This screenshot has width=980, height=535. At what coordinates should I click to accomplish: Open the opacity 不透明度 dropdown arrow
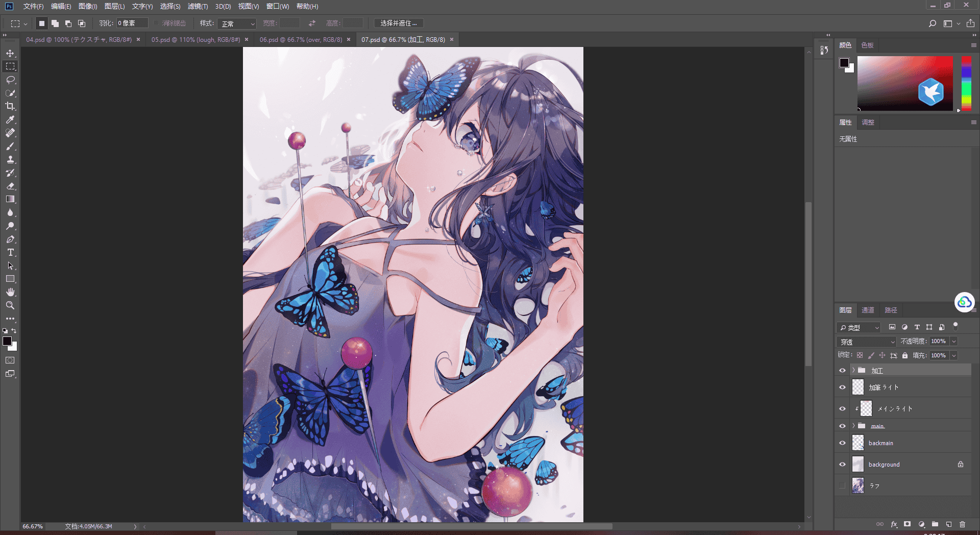pos(953,341)
